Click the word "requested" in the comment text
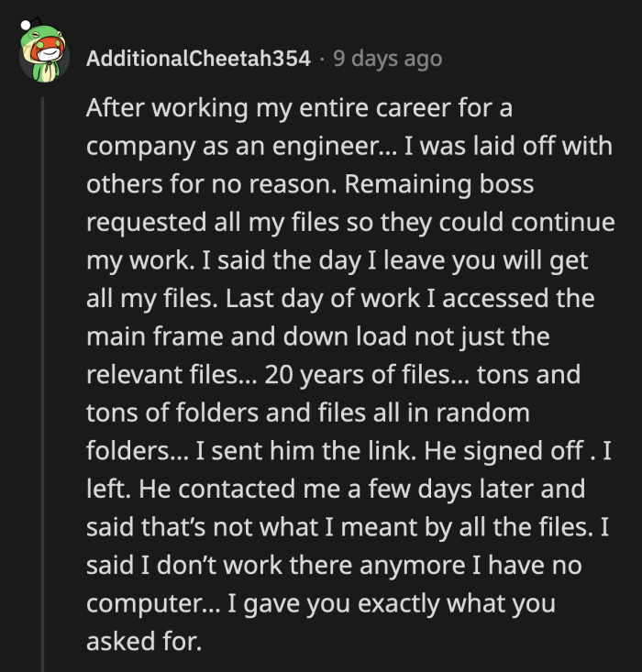This screenshot has height=672, width=642. [146, 222]
